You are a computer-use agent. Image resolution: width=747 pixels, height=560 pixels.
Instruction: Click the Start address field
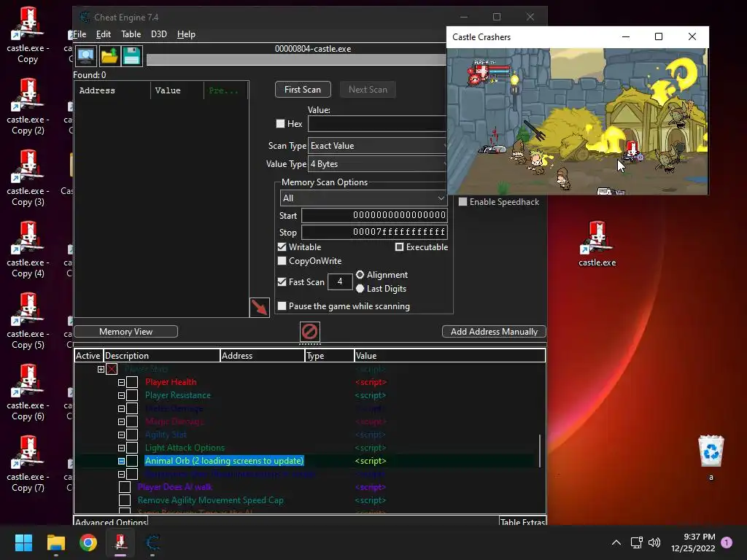(374, 215)
